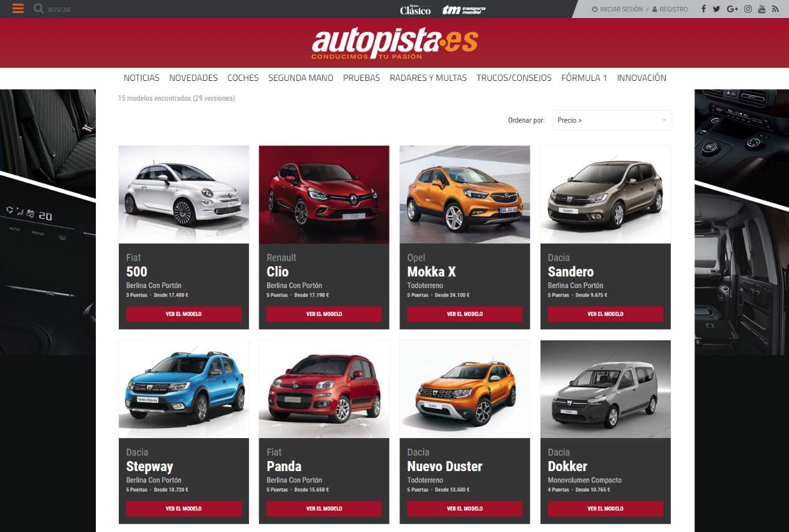Open the Novedades menu
The width and height of the screenshot is (789, 532).
(194, 78)
